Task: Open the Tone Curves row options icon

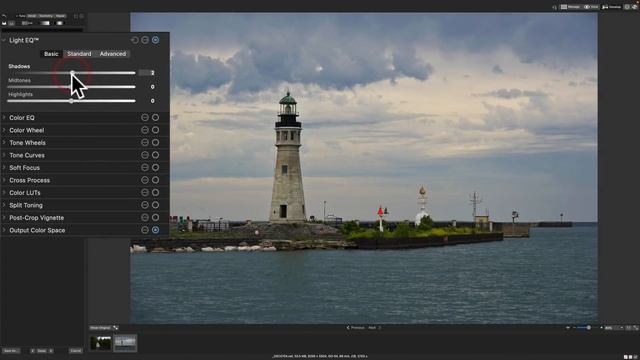Action: pyautogui.click(x=145, y=155)
